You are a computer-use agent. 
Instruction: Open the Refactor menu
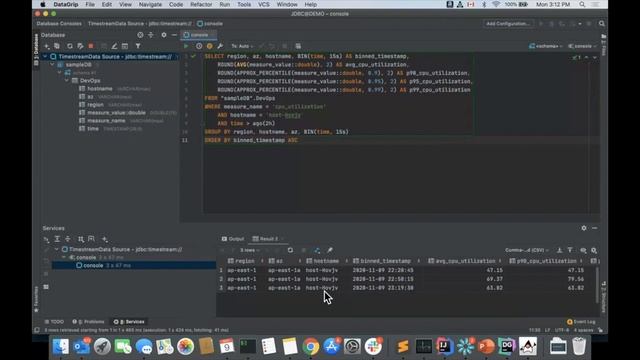[201, 4]
